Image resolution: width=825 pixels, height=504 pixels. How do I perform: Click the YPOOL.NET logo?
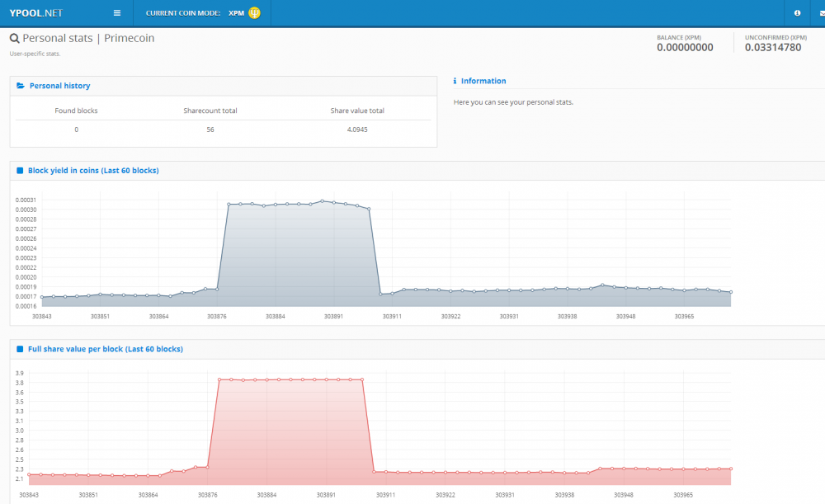click(x=35, y=13)
